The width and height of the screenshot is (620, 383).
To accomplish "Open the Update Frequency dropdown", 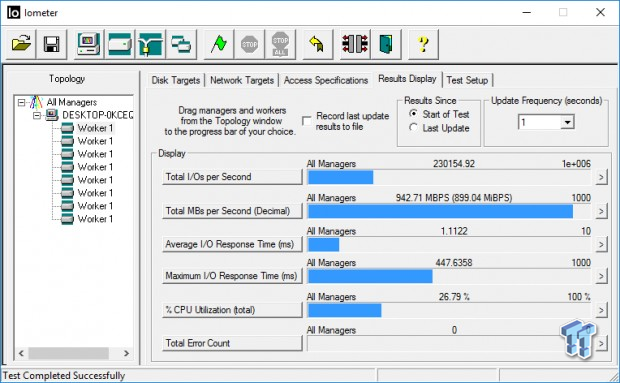I will pos(567,122).
